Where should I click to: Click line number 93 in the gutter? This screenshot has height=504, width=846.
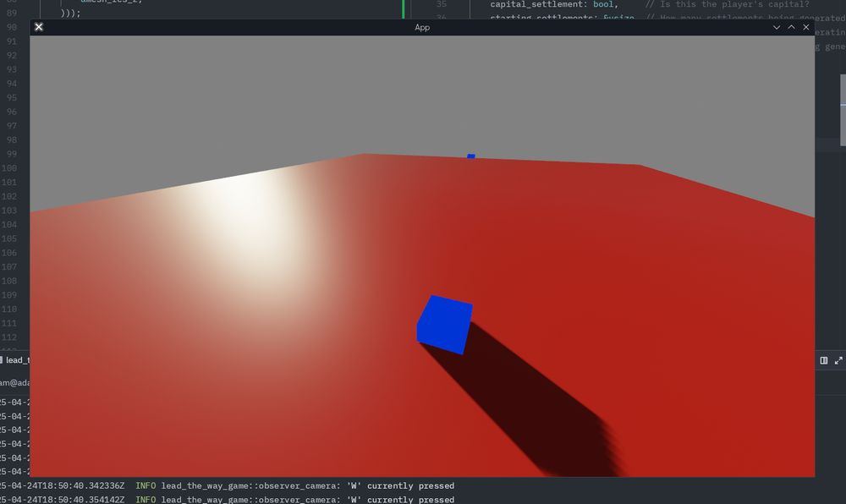click(11, 69)
